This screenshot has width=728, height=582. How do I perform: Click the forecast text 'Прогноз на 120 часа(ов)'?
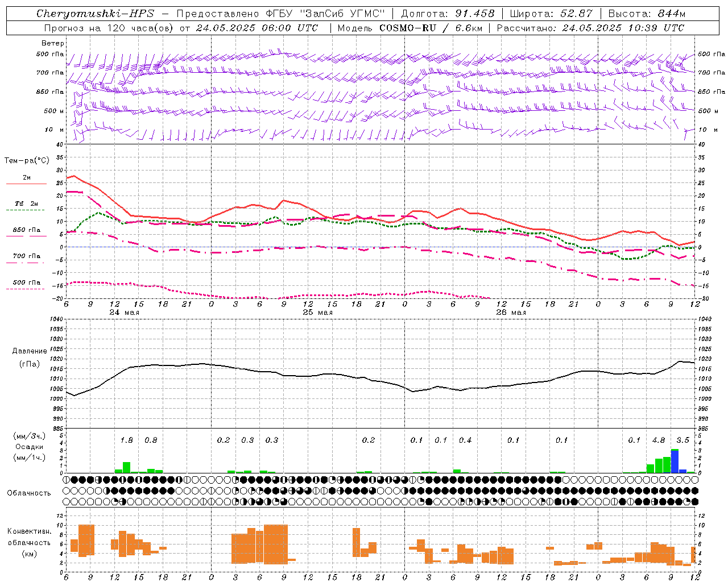click(x=109, y=28)
